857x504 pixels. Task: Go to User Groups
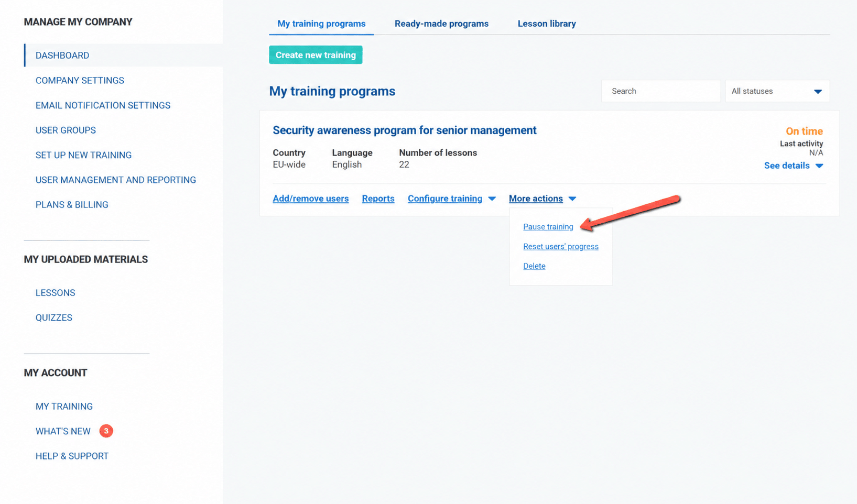66,130
